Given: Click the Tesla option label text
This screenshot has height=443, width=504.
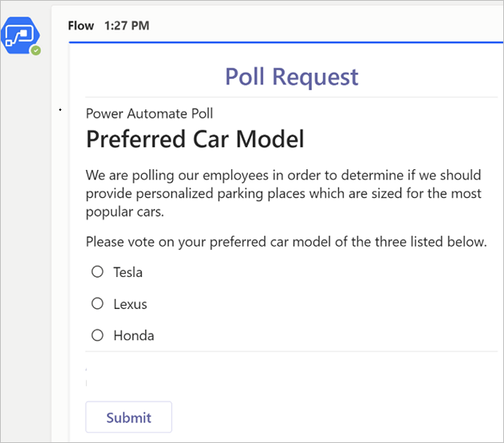Looking at the screenshot, I should tap(128, 272).
